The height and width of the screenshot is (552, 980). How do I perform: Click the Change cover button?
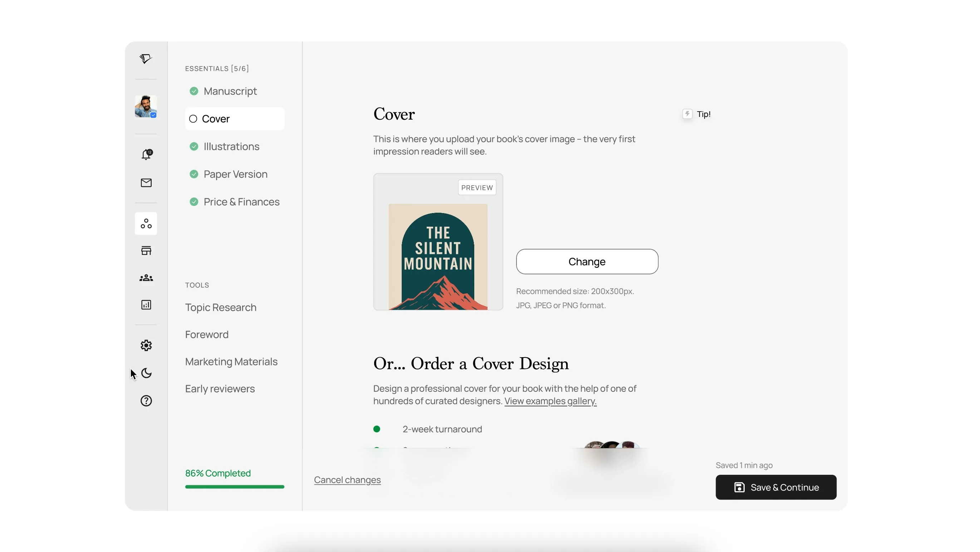point(587,262)
